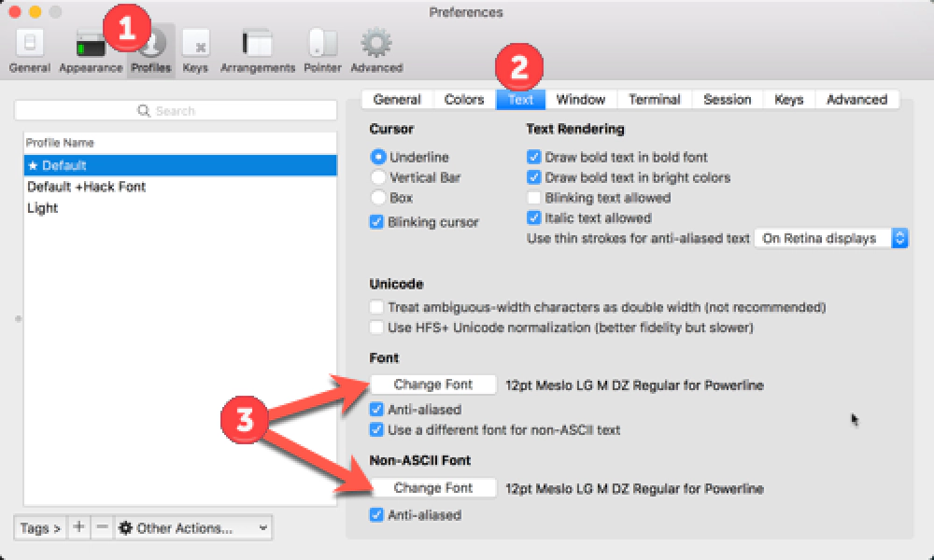
Task: Switch to the Colors tab
Action: tap(463, 100)
